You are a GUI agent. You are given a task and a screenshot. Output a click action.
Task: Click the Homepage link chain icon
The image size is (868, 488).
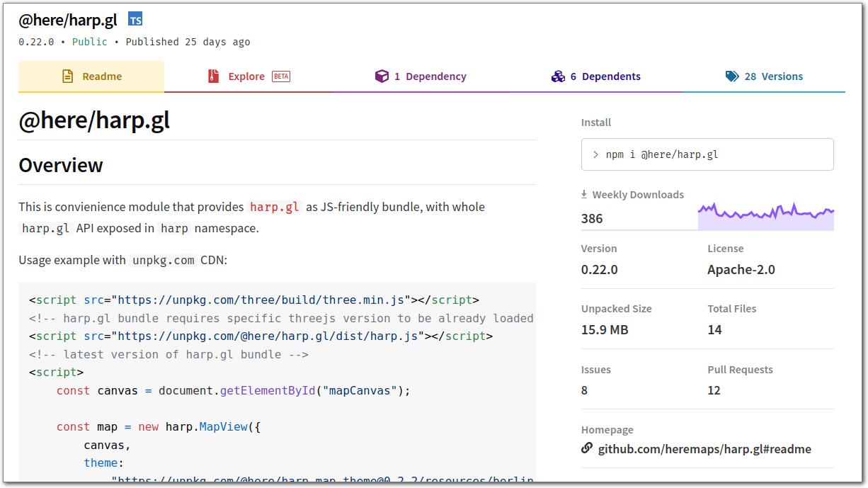click(x=587, y=448)
